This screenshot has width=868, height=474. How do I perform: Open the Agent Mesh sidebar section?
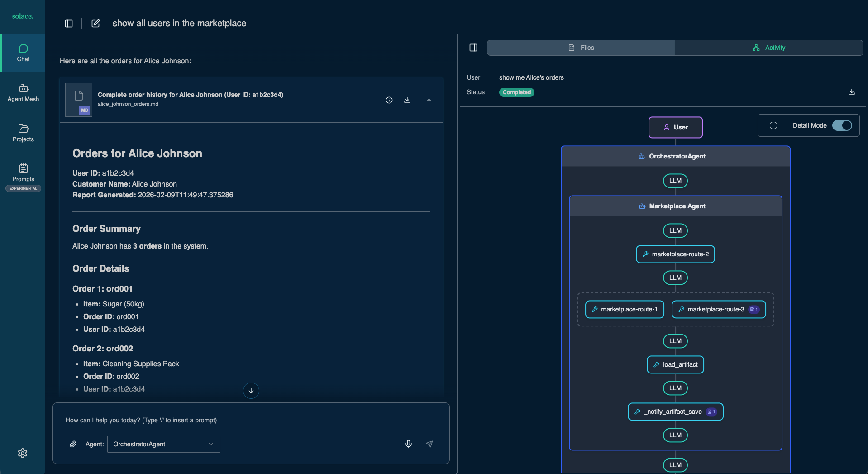coord(23,93)
